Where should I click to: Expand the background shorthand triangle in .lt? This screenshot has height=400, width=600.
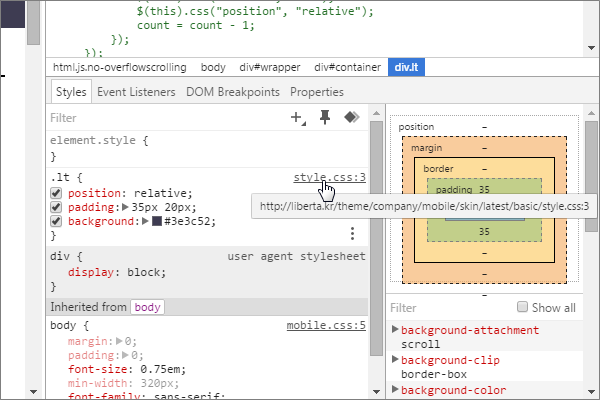pos(145,221)
